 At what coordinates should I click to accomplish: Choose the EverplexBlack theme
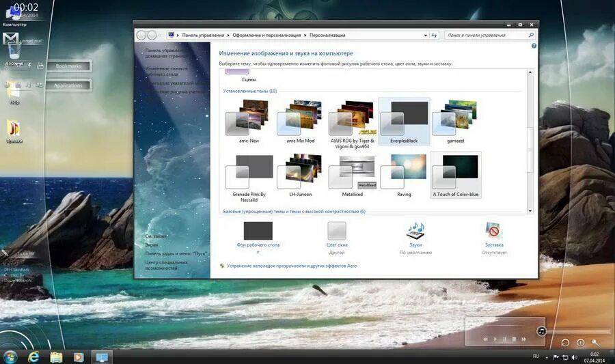(x=404, y=122)
